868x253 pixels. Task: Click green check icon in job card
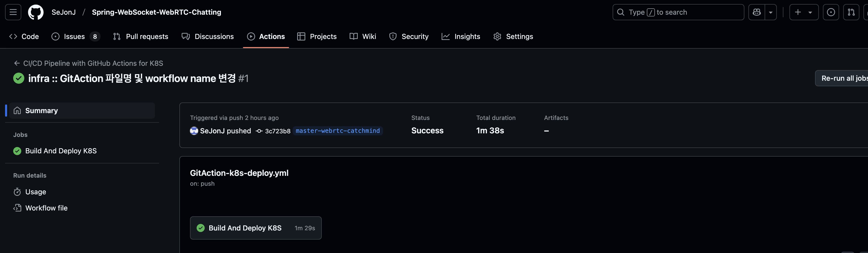[x=200, y=228]
